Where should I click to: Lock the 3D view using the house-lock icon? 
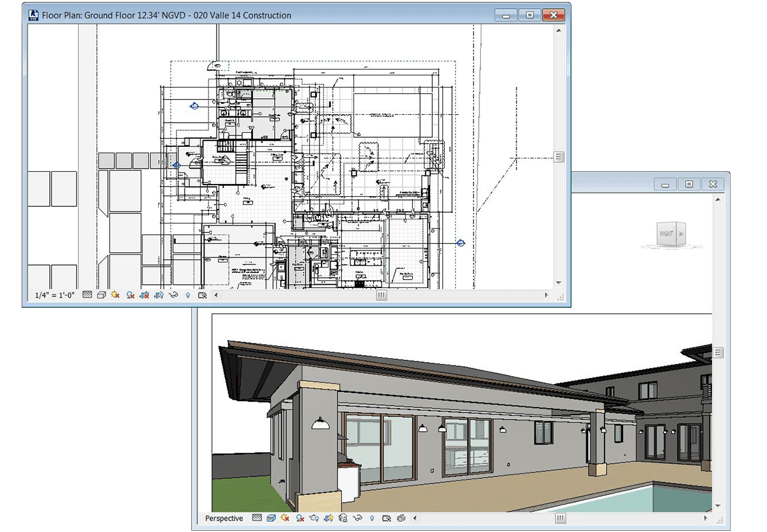(343, 519)
